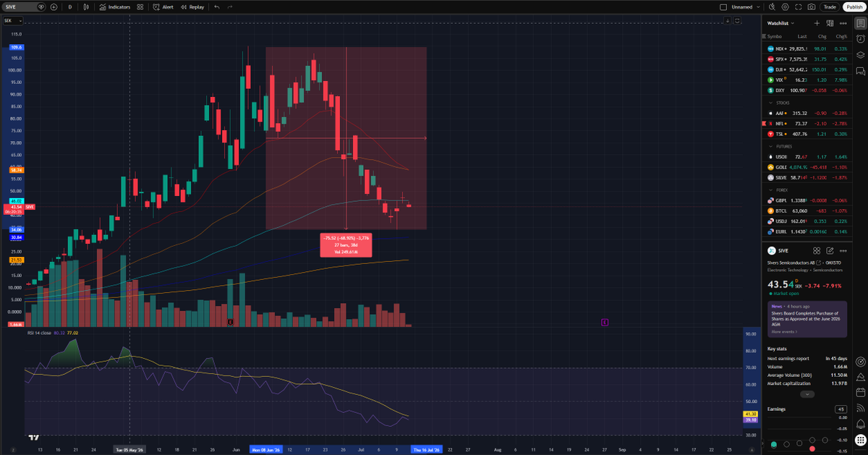The height and width of the screenshot is (455, 868).
Task: Select DXY row in the watchlist
Action: pyautogui.click(x=807, y=90)
